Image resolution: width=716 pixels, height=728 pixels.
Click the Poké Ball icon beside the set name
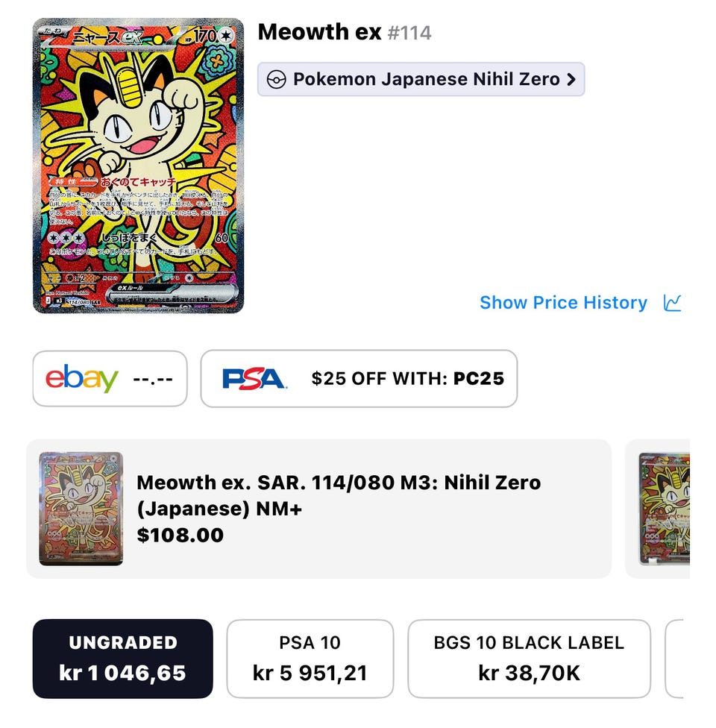(x=276, y=80)
